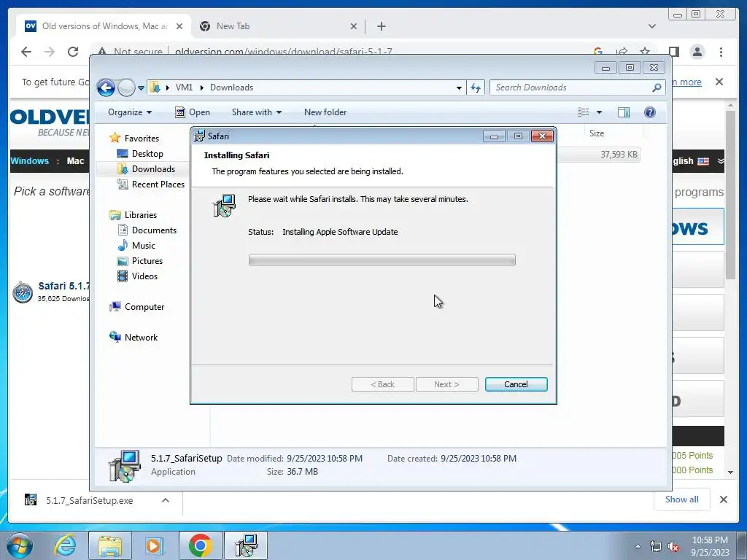Click the Windows link on oldversion site

[x=29, y=161]
